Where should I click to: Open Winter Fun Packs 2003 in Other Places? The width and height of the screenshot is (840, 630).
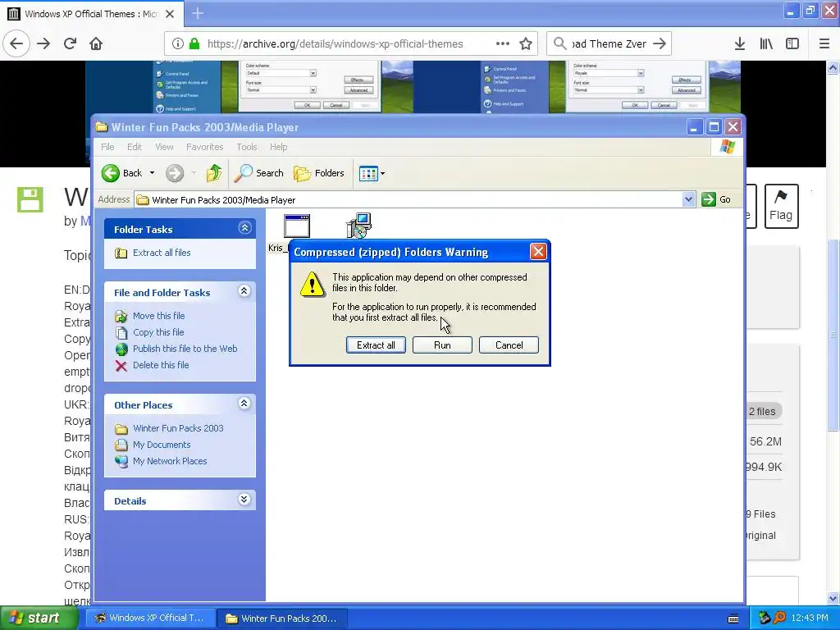pyautogui.click(x=178, y=428)
